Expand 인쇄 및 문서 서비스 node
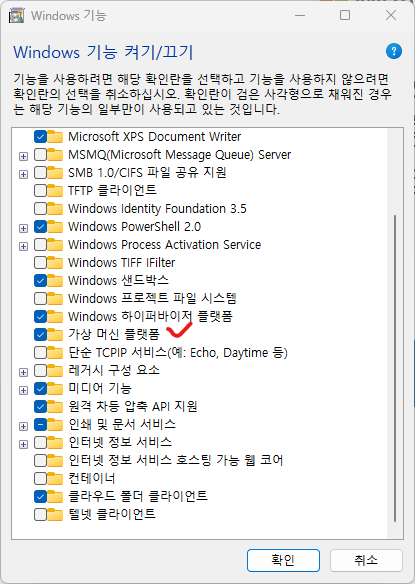This screenshot has height=584, width=415. [x=23, y=426]
